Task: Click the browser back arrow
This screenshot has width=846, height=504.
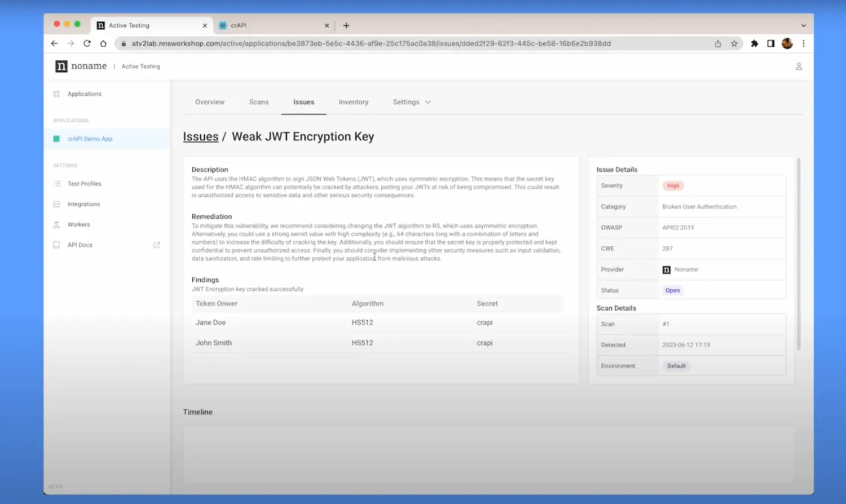Action: pyautogui.click(x=54, y=43)
